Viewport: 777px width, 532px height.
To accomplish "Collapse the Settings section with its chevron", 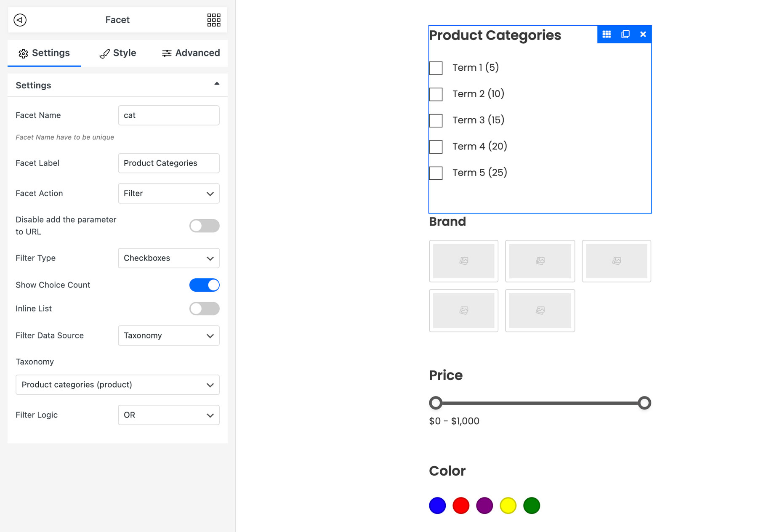I will tap(217, 84).
